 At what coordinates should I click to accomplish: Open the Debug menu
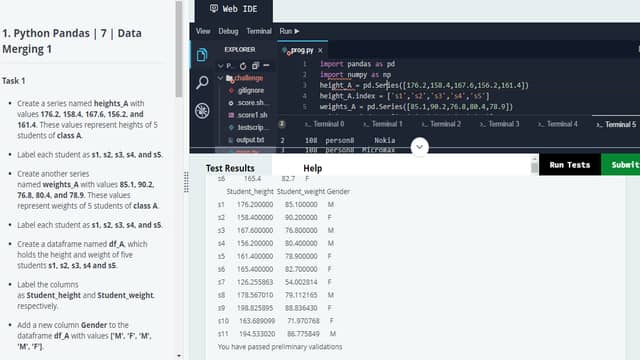pyautogui.click(x=228, y=31)
